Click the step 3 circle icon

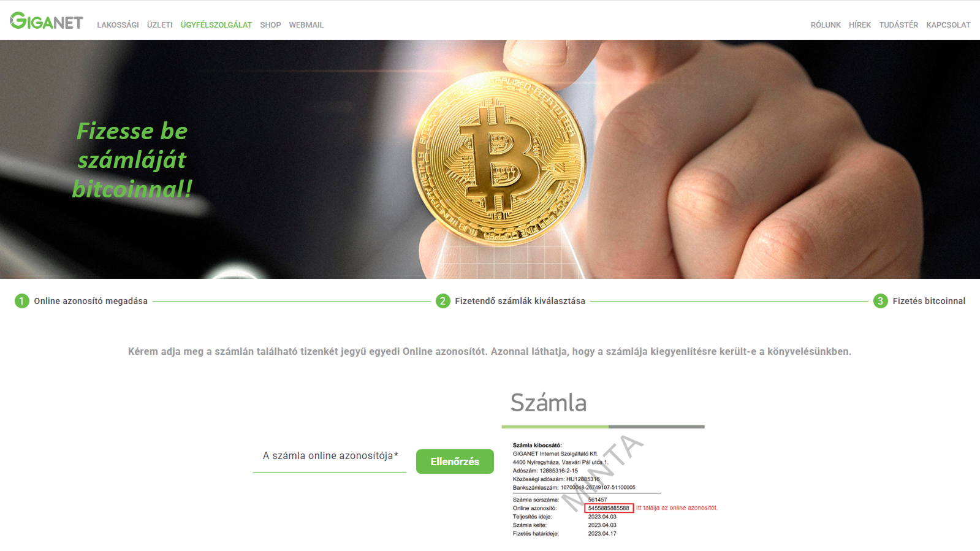tap(881, 301)
